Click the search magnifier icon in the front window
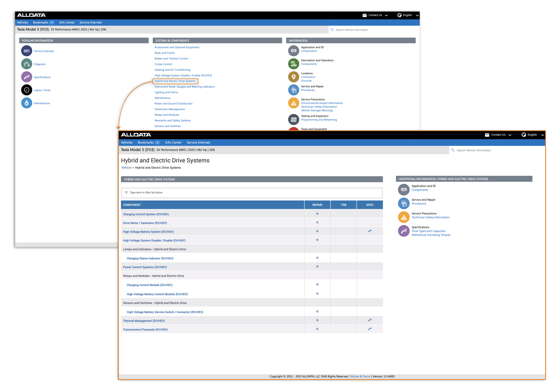Viewport: 560px width, 392px height. (453, 150)
